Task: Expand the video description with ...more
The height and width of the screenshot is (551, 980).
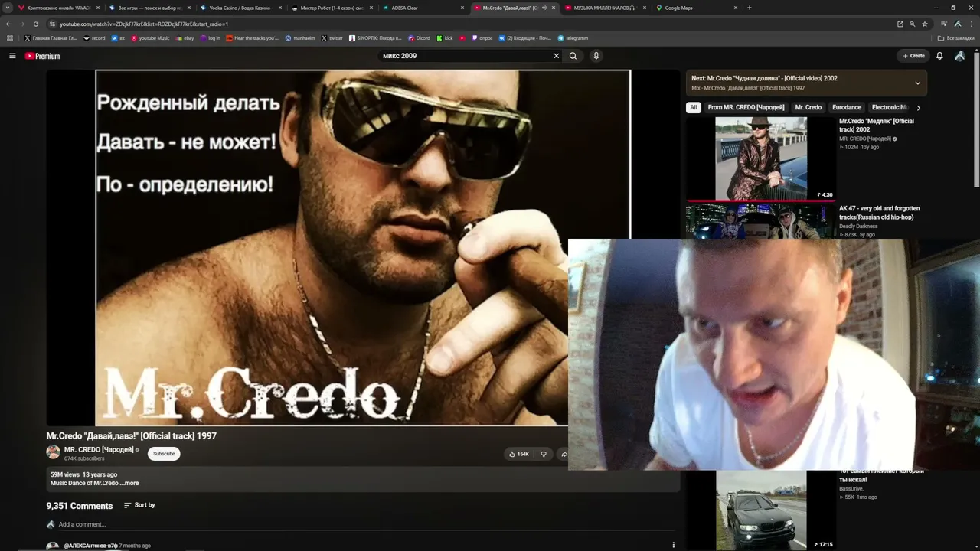Action: 131,484
